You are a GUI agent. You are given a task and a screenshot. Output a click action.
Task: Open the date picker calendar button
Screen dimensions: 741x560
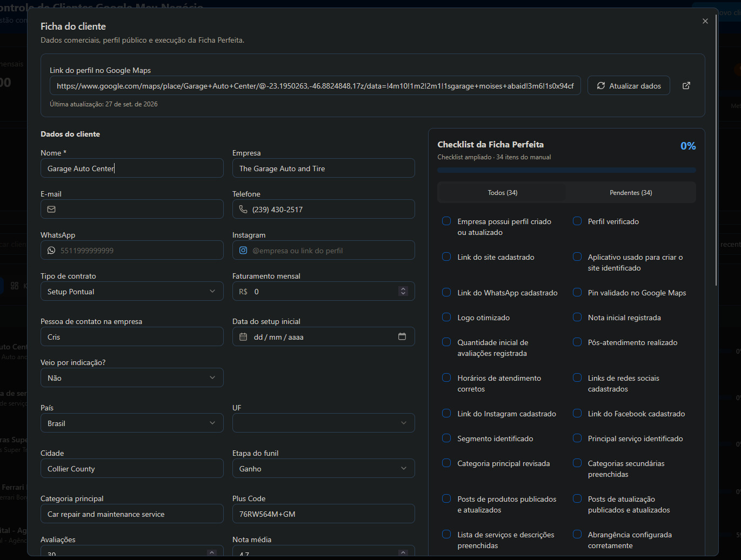[x=402, y=336]
